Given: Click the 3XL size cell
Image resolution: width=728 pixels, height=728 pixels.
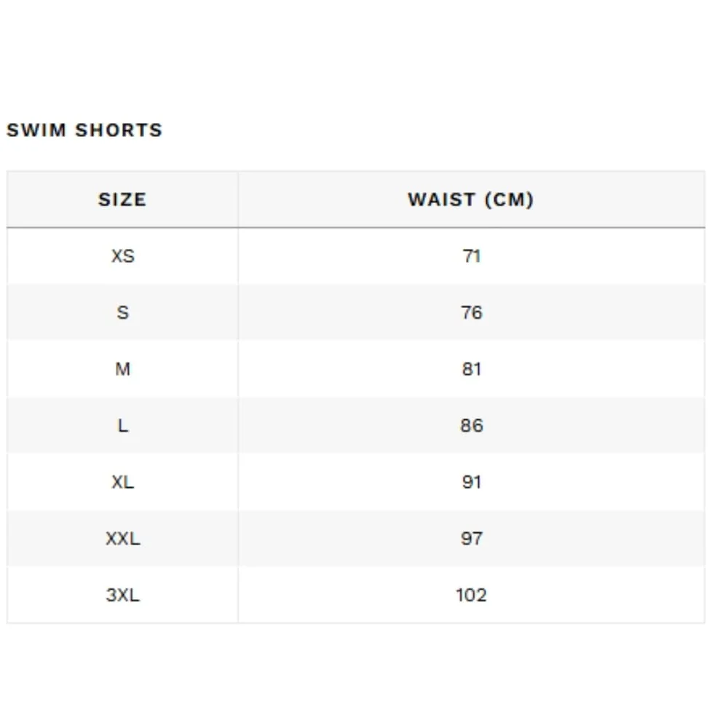Looking at the screenshot, I should pos(122,595).
